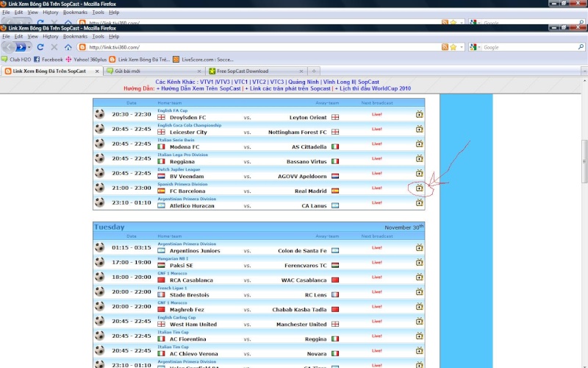The height and width of the screenshot is (368, 588).
Task: Click the Google search input field
Action: click(x=529, y=47)
